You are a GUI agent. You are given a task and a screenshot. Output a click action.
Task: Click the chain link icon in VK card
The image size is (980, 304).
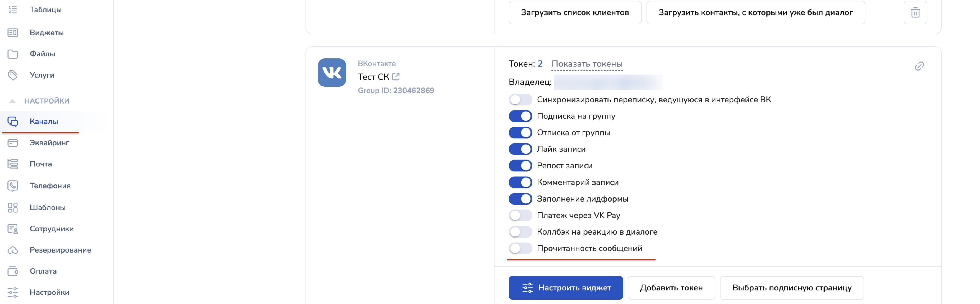pos(919,66)
